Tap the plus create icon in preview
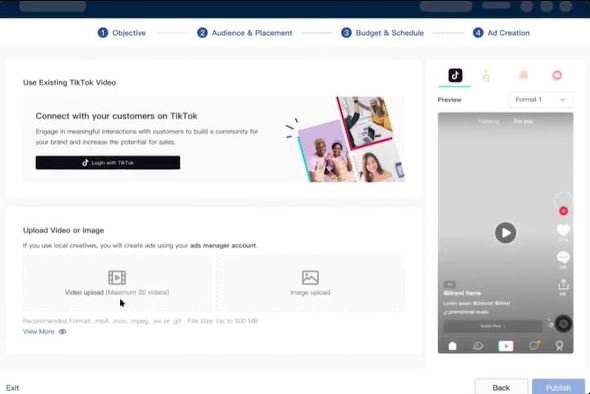Viewport: 590px width, 394px height. 506,346
